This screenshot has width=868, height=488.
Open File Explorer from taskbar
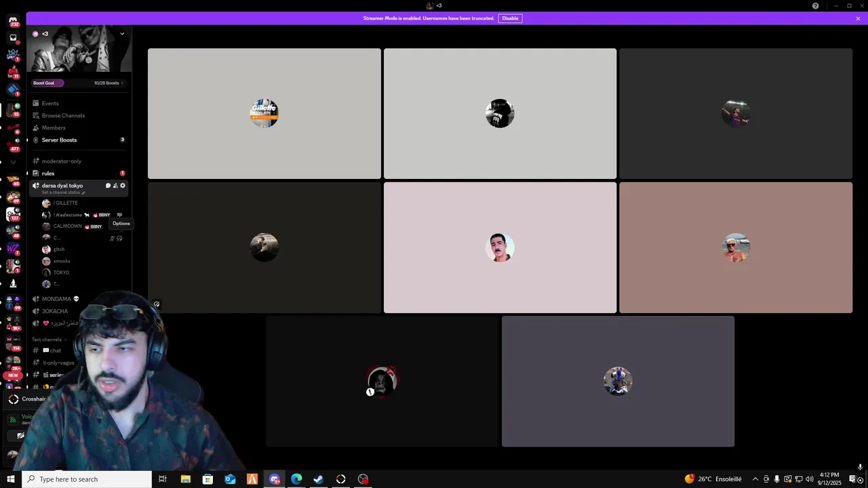point(185,479)
